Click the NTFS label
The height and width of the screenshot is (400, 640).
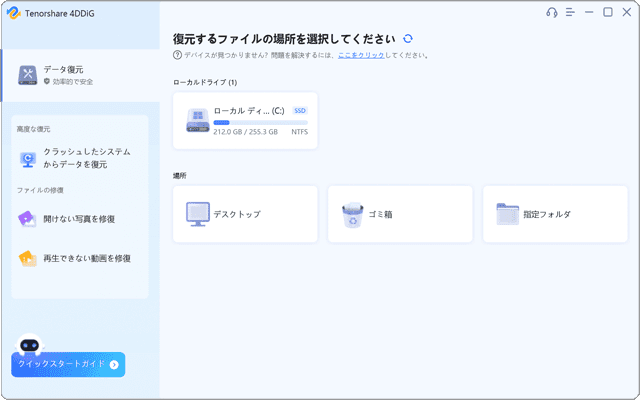(300, 132)
